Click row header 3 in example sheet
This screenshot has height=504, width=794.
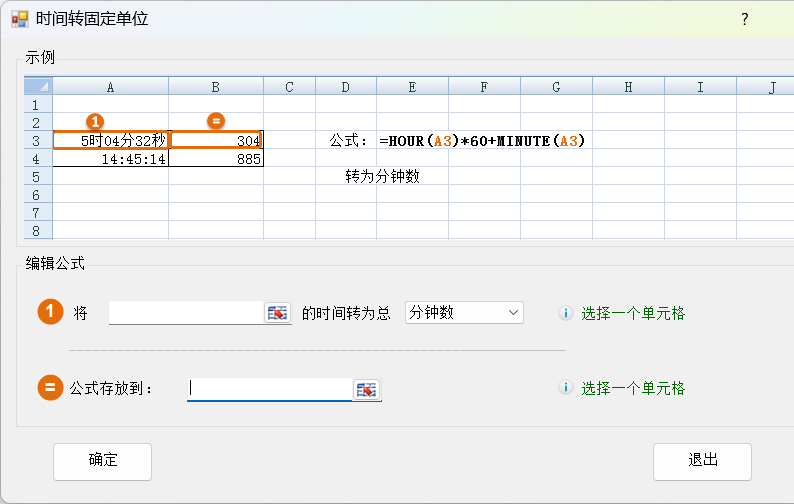click(x=37, y=141)
